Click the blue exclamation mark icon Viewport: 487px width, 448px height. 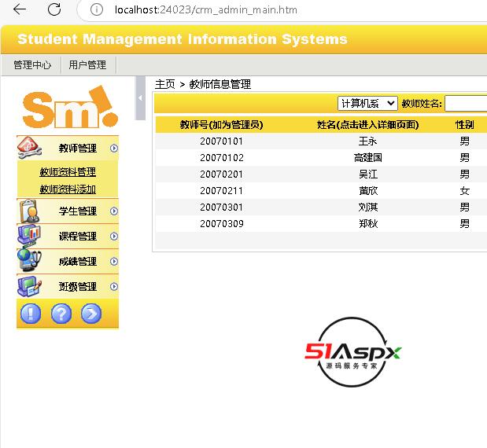31,314
